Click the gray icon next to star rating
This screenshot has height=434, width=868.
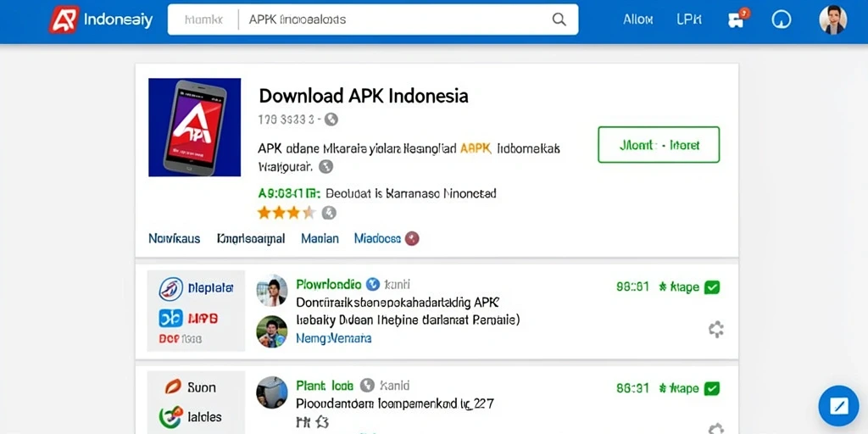329,213
